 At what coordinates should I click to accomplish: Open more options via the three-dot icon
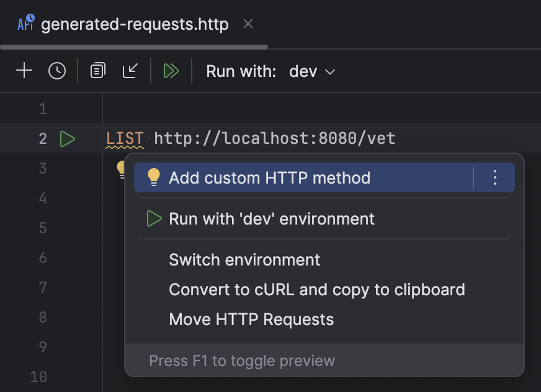[x=494, y=177]
